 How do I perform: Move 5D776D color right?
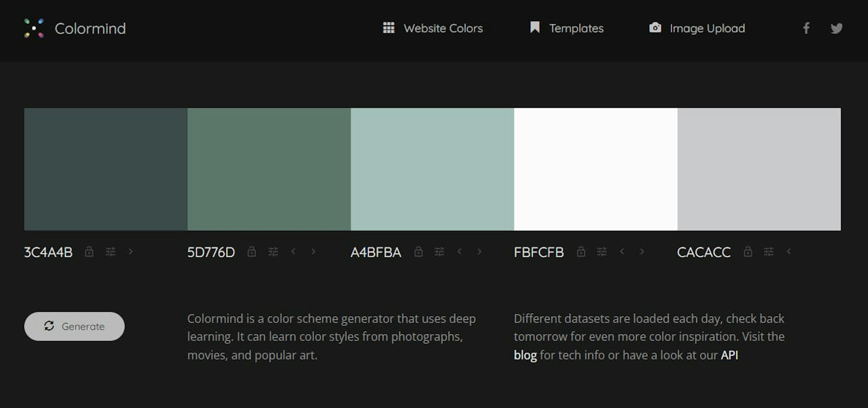[x=313, y=251]
